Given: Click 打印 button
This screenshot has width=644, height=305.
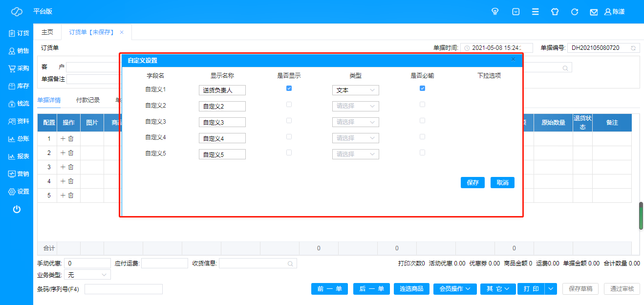Looking at the screenshot, I should click(531, 289).
